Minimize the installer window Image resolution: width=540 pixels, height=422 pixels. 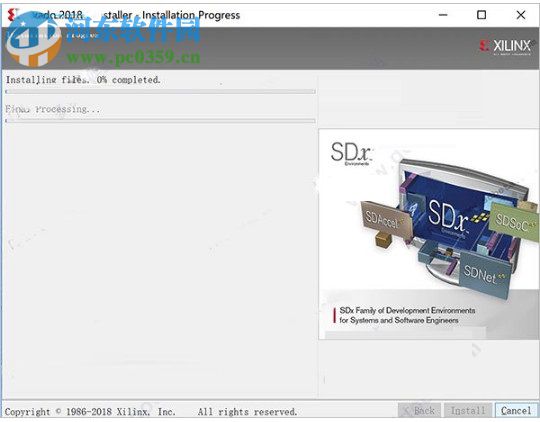click(443, 15)
